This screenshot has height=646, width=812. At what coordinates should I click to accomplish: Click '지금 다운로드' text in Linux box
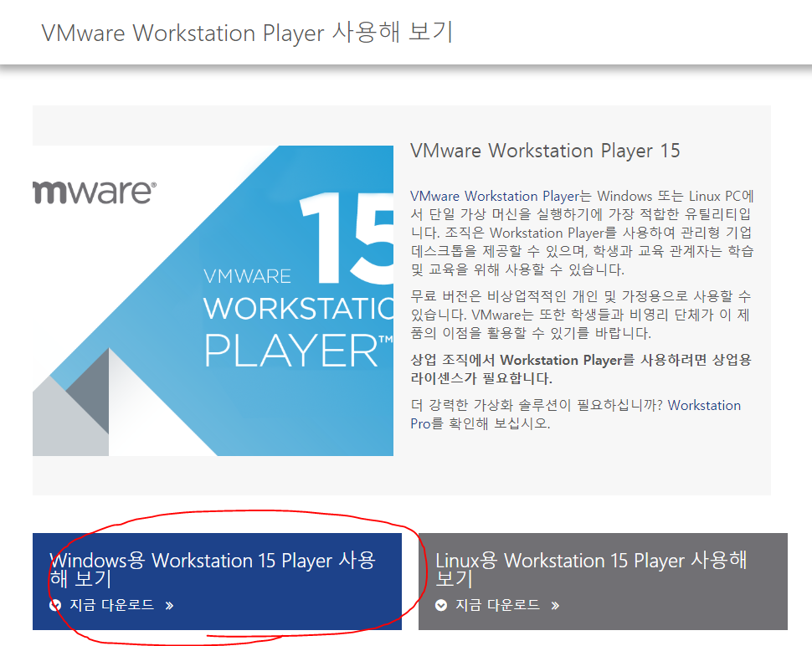coord(497,605)
